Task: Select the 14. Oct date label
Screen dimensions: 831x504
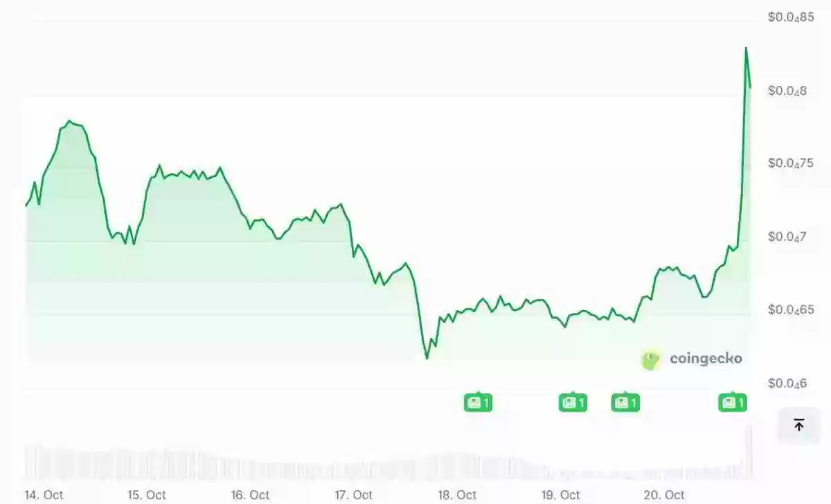Action: [x=44, y=495]
